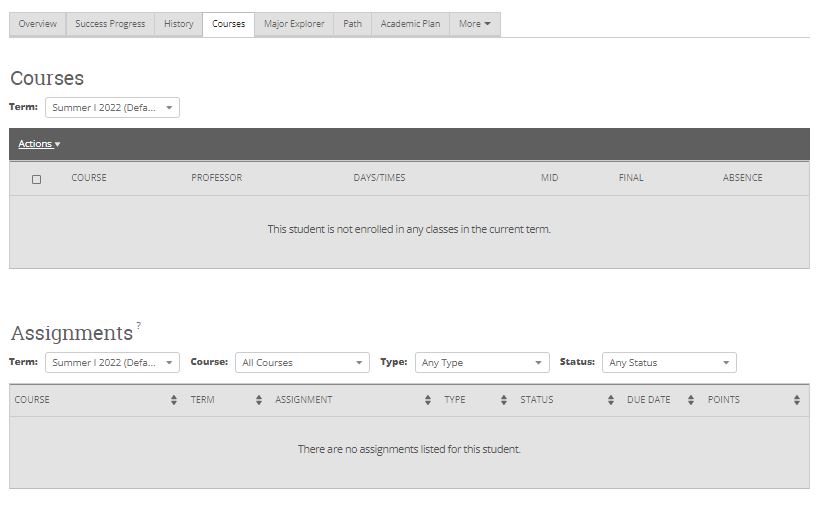Open the Success Progress tab
The height and width of the screenshot is (529, 818).
tap(110, 24)
